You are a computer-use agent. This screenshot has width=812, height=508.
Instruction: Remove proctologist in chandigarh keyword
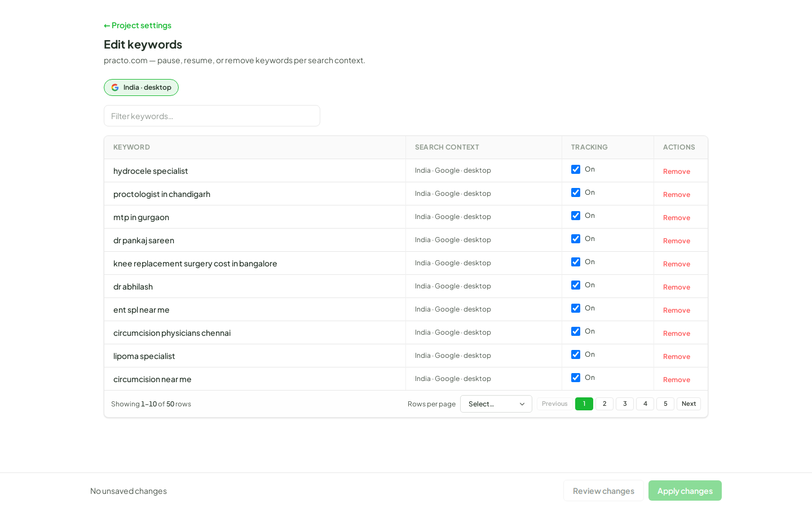pyautogui.click(x=677, y=195)
